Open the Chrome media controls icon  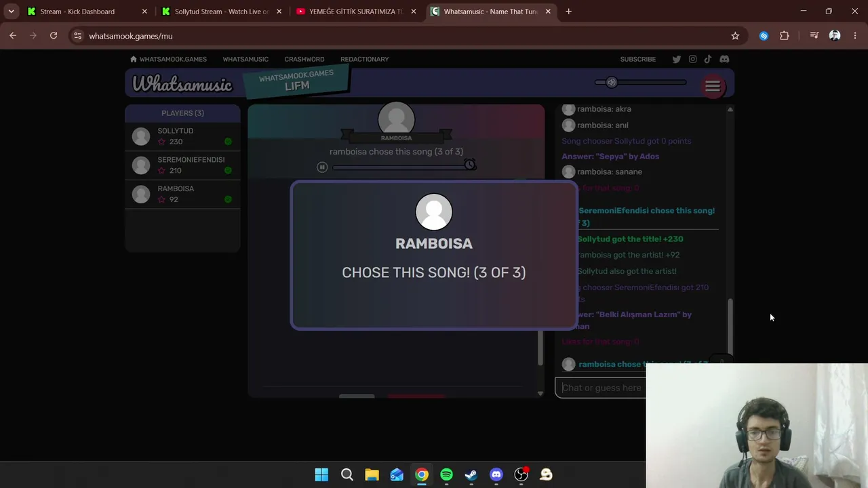pos(814,36)
